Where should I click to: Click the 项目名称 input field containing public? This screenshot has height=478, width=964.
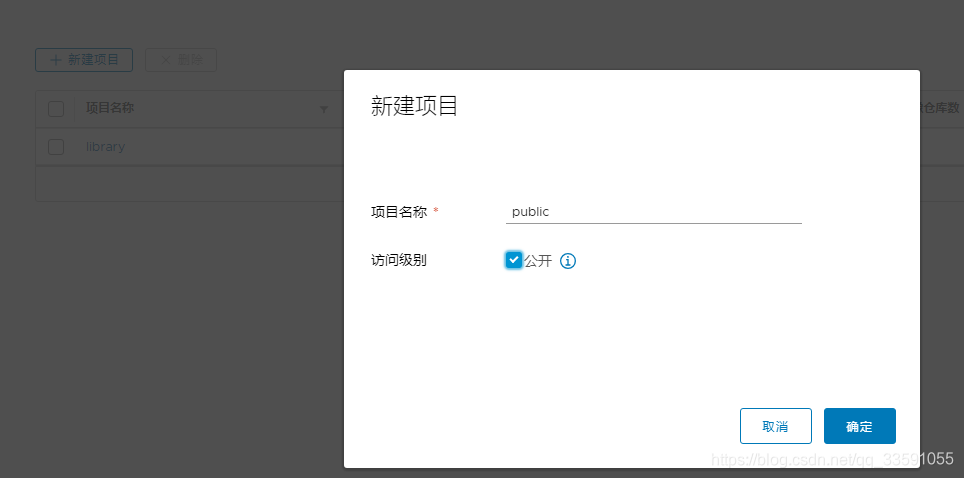(654, 212)
